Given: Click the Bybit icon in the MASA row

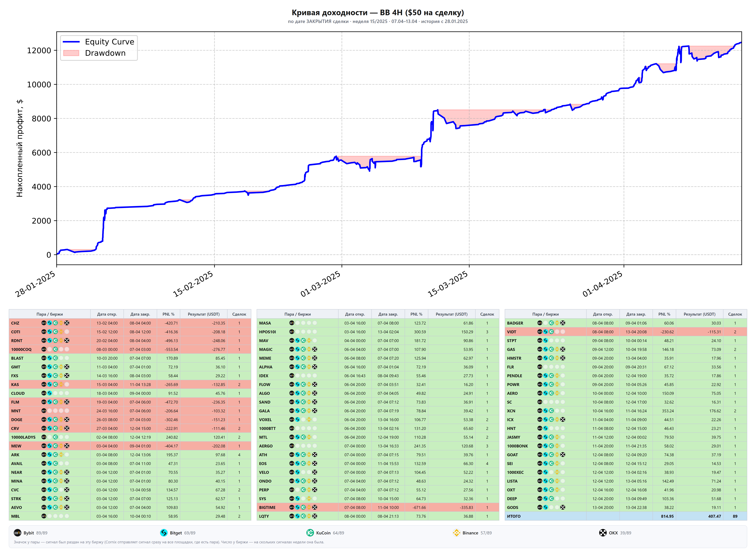Looking at the screenshot, I should (x=292, y=323).
